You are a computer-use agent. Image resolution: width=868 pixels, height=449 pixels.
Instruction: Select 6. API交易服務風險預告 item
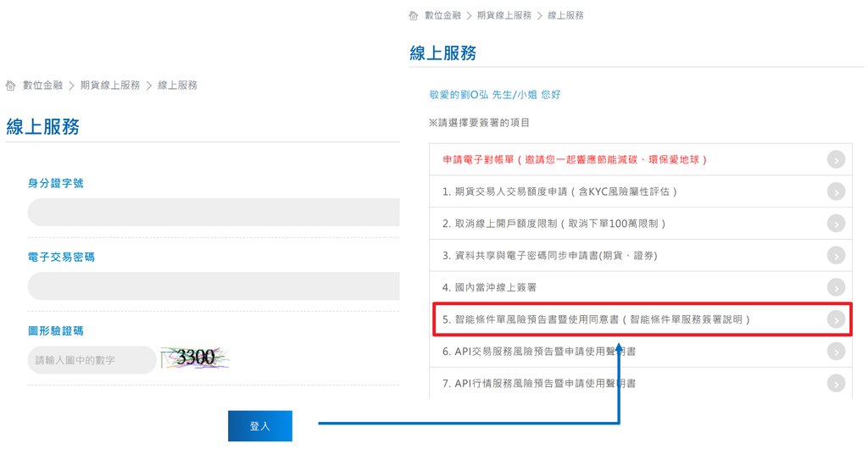[641, 351]
